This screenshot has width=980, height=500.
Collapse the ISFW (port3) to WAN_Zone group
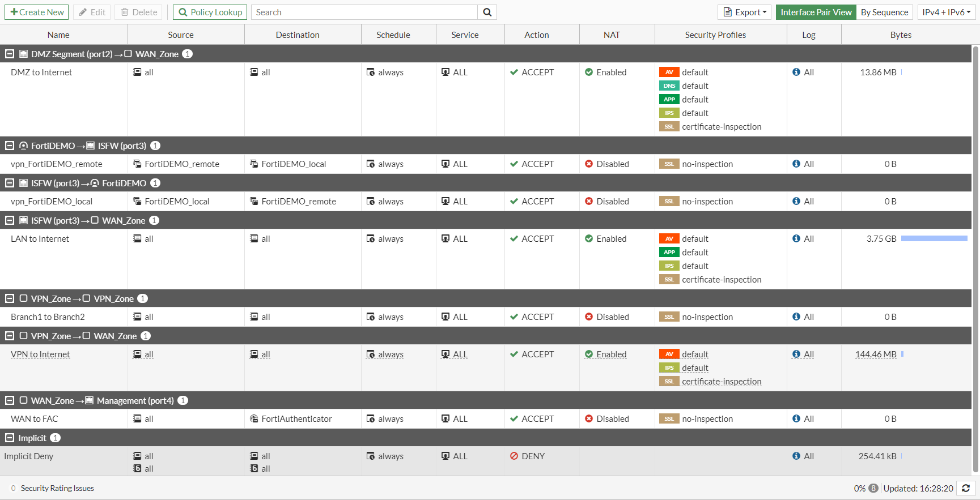(x=10, y=220)
